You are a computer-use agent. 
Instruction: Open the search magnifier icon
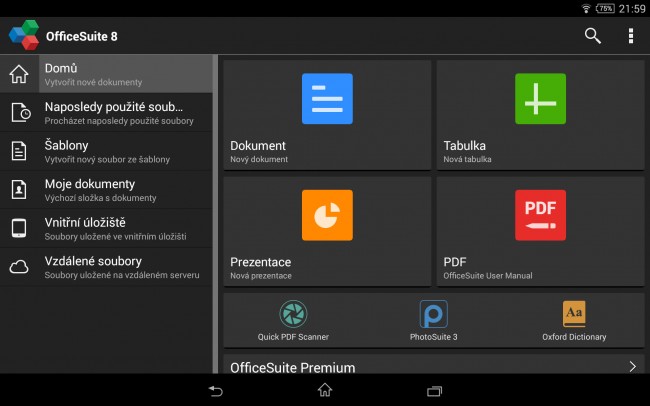[x=592, y=36]
